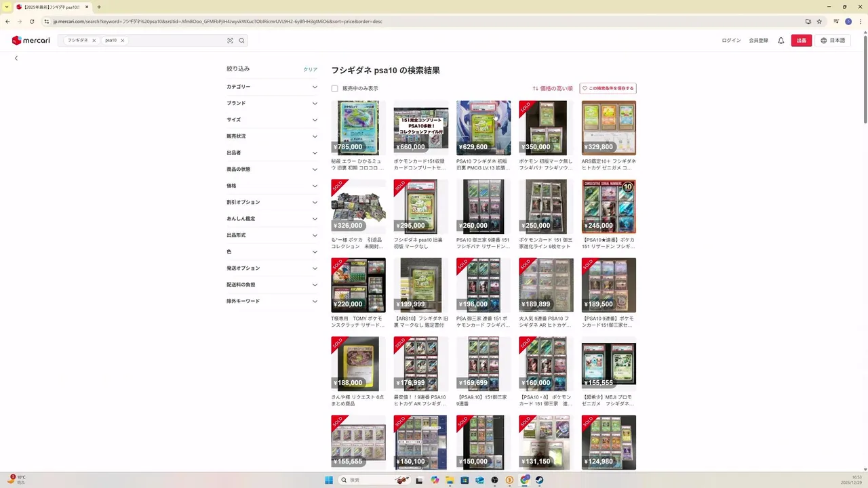Open the ¥124,980 listing thumbnail
868x488 pixels.
[x=609, y=443]
